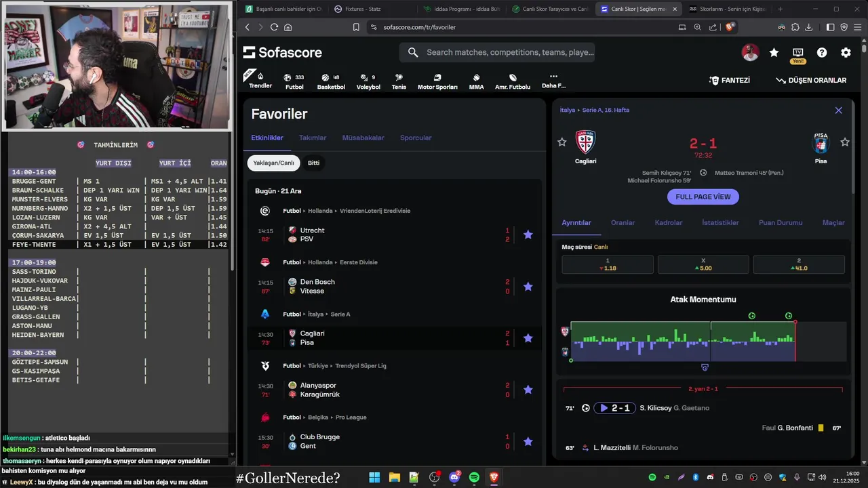The height and width of the screenshot is (488, 868).
Task: Open the DÜŞEN ORANLAR link
Action: pyautogui.click(x=811, y=80)
